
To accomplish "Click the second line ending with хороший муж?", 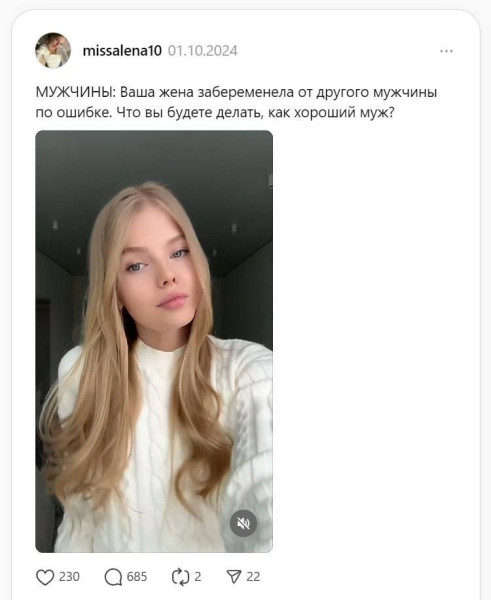I will [x=215, y=113].
